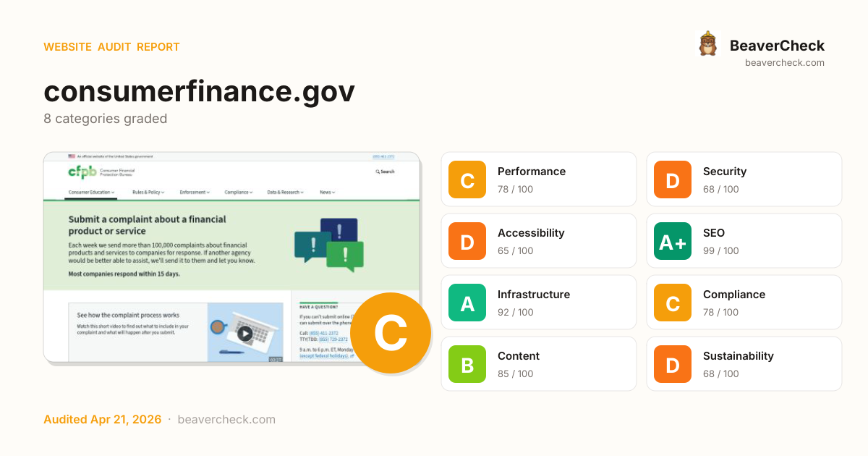Play the complaint process video

[x=245, y=333]
